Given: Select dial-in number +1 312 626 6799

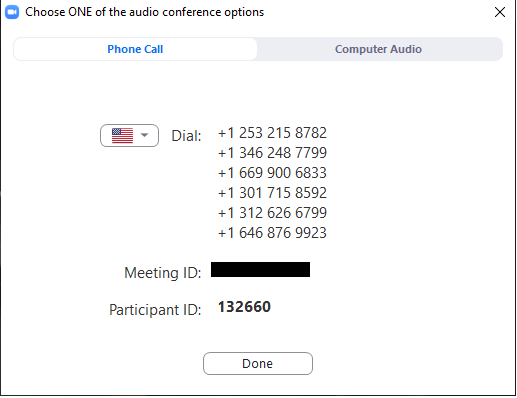Looking at the screenshot, I should pyautogui.click(x=272, y=213).
